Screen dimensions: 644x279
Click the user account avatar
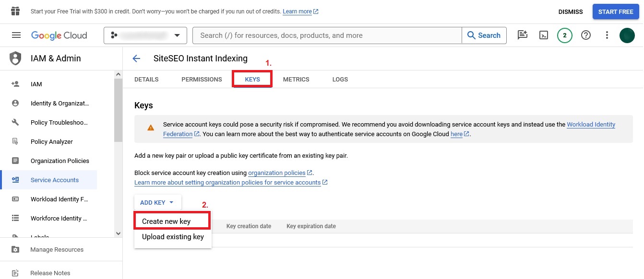click(x=627, y=35)
